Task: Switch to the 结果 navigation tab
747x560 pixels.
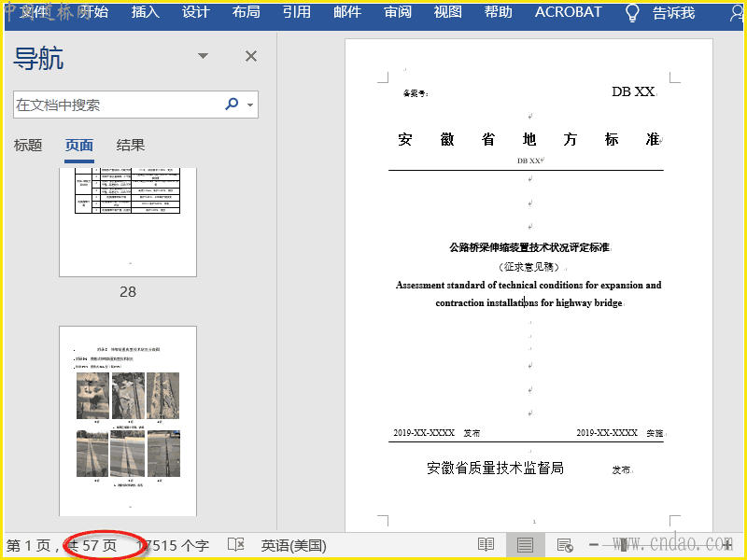Action: (x=130, y=145)
